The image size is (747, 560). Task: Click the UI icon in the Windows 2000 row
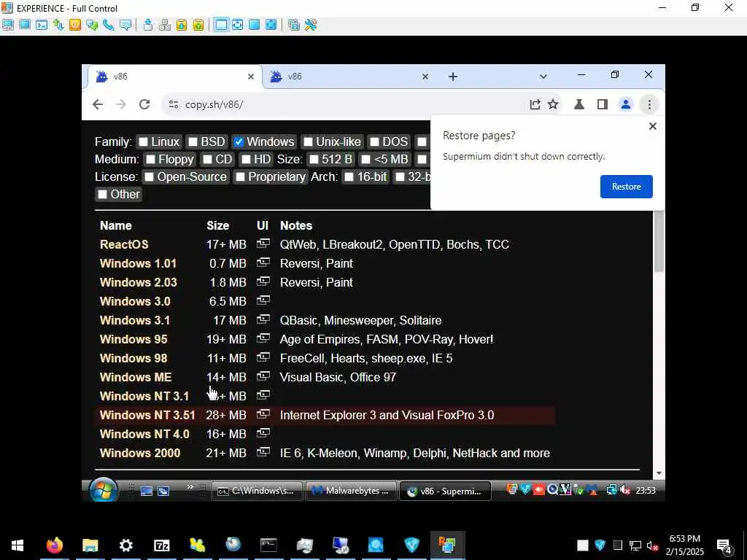coord(263,452)
